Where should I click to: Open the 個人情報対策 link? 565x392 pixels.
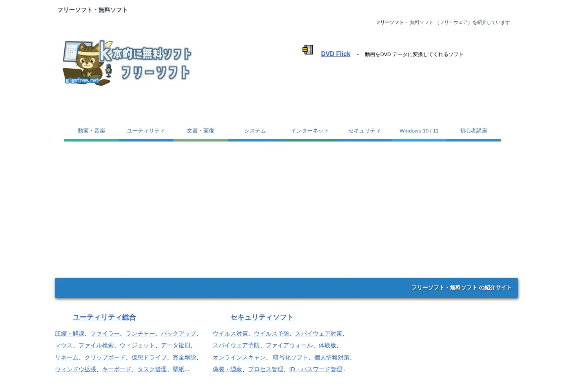(332, 358)
